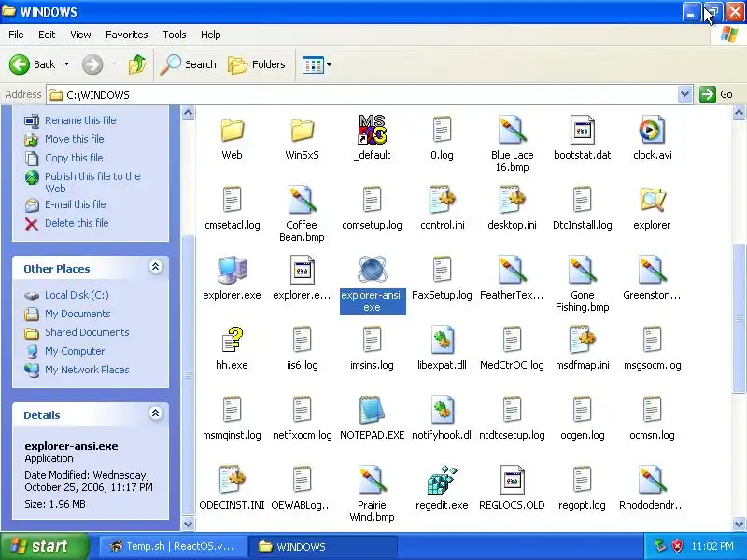This screenshot has height=560, width=747.
Task: Select the bootstat.dat file icon
Action: (x=582, y=130)
